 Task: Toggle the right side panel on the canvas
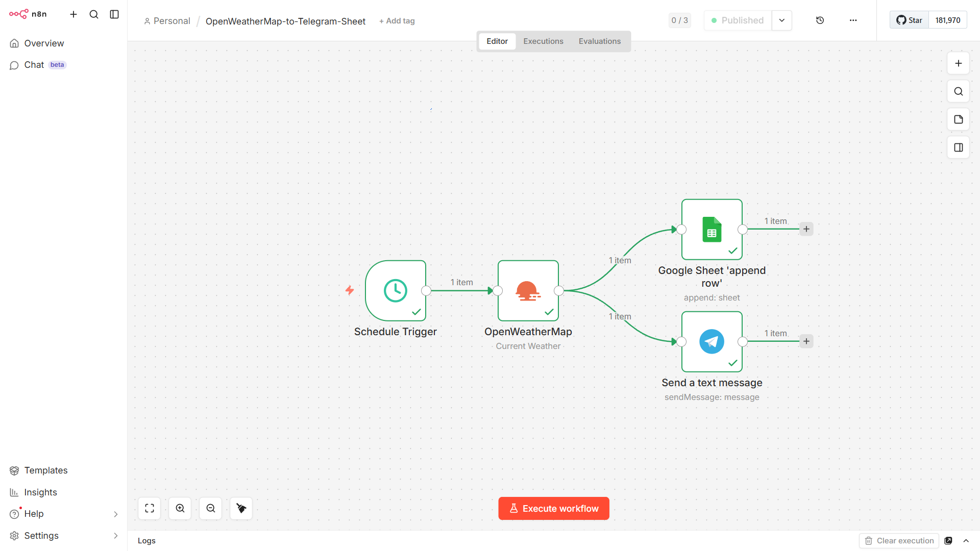pos(958,147)
